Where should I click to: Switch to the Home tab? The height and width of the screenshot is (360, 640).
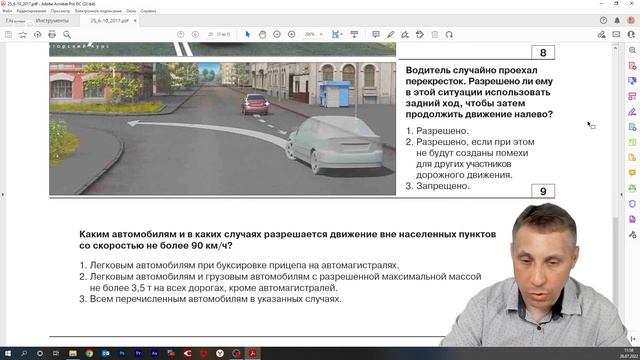[x=15, y=20]
